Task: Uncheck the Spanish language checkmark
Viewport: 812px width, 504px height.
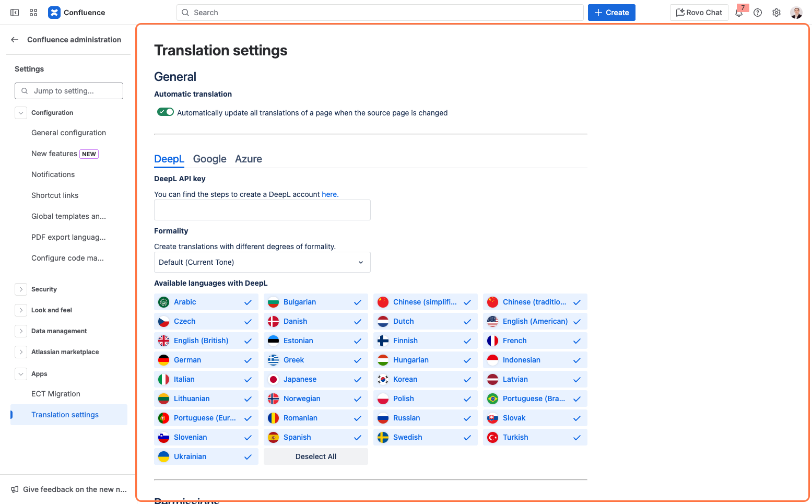Action: click(358, 438)
